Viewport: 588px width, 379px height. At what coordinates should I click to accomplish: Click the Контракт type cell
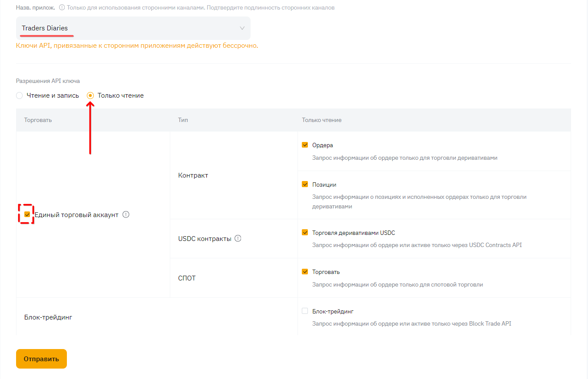coord(193,175)
